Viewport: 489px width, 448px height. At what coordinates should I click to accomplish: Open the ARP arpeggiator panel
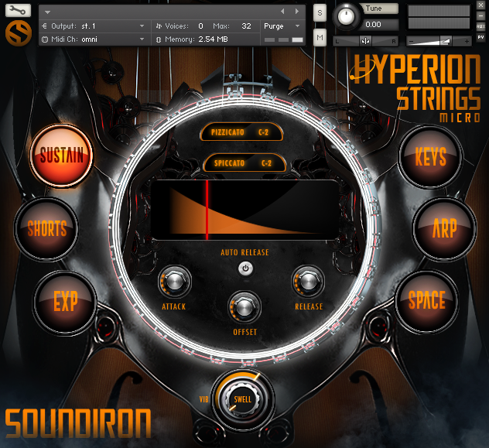pos(444,228)
